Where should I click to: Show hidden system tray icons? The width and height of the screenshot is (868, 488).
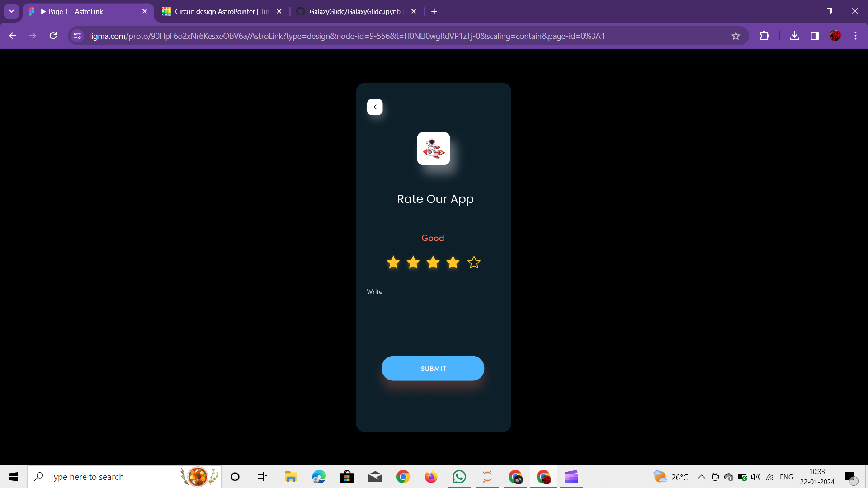(x=701, y=477)
